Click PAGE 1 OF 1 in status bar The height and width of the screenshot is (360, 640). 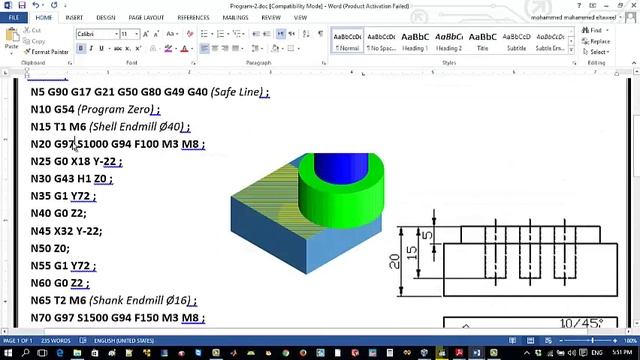[x=18, y=340]
